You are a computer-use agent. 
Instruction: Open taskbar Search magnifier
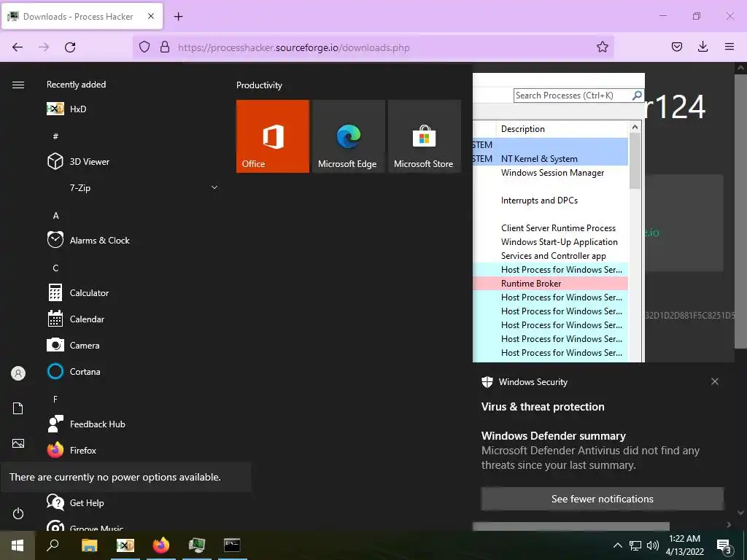(x=53, y=545)
